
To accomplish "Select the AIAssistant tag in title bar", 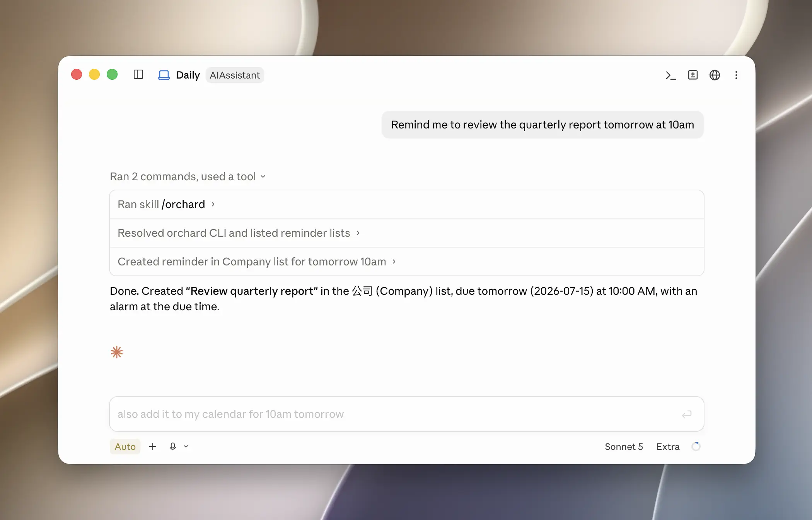I will pyautogui.click(x=235, y=75).
